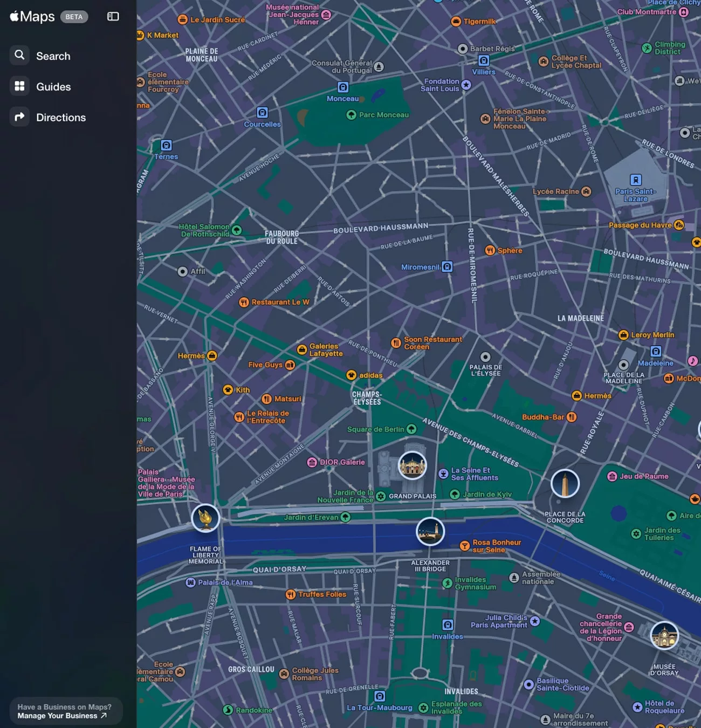Select the Jeu de Paume museum marker
The height and width of the screenshot is (728, 701).
click(612, 476)
